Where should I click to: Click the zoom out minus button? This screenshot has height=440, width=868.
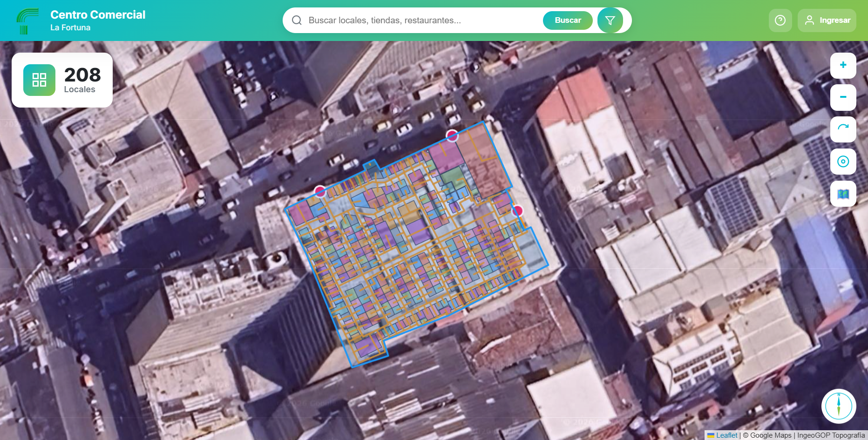point(843,97)
